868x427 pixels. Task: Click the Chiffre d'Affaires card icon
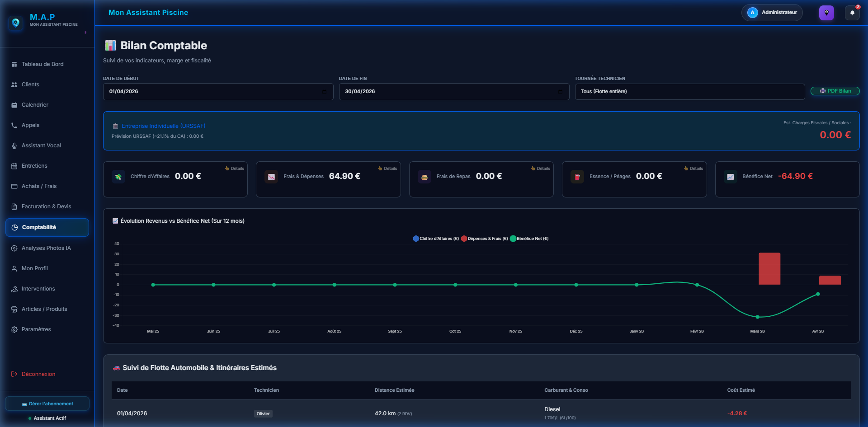coord(118,177)
